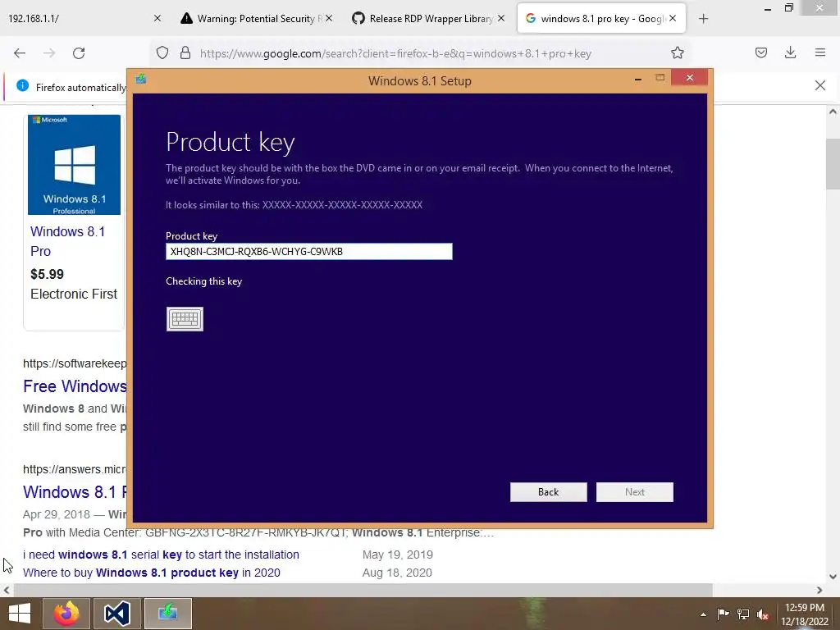
Task: Open a new tab with the plus button
Action: click(x=703, y=19)
